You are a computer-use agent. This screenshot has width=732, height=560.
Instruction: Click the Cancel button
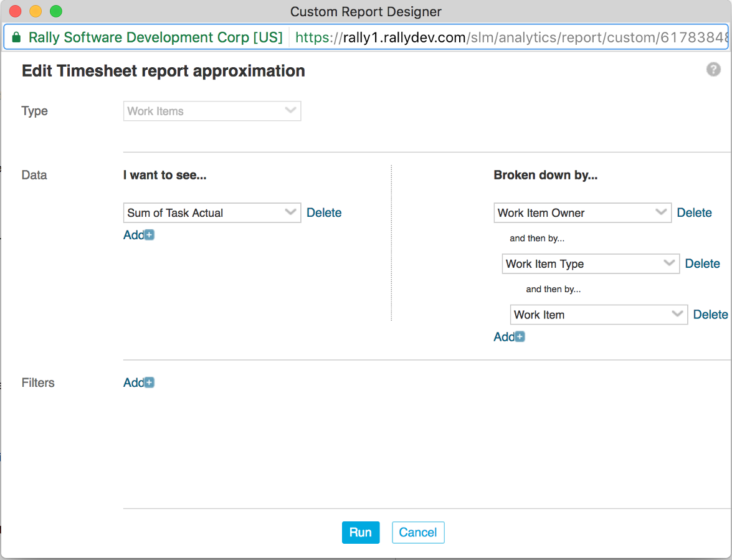[418, 532]
